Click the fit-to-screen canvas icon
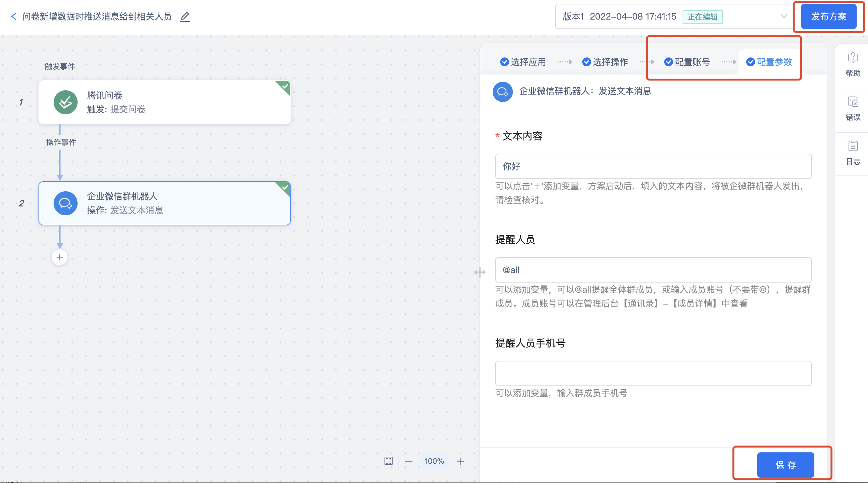 pos(389,461)
